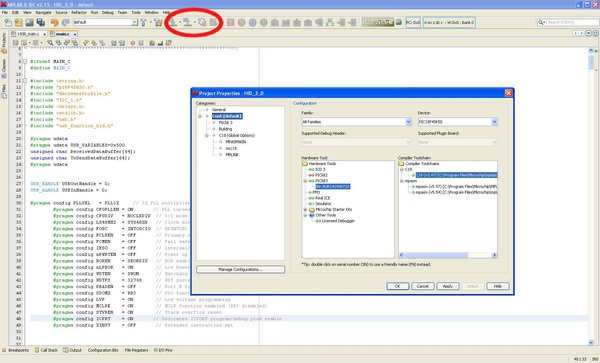
Task: Select Simulator in Hardware Tool list
Action: coord(323,204)
